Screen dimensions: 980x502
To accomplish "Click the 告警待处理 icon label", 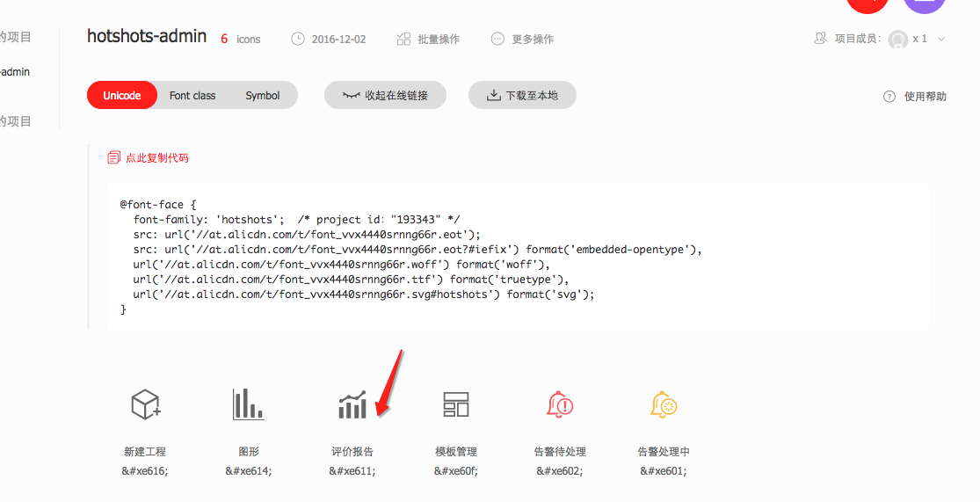I will click(560, 451).
